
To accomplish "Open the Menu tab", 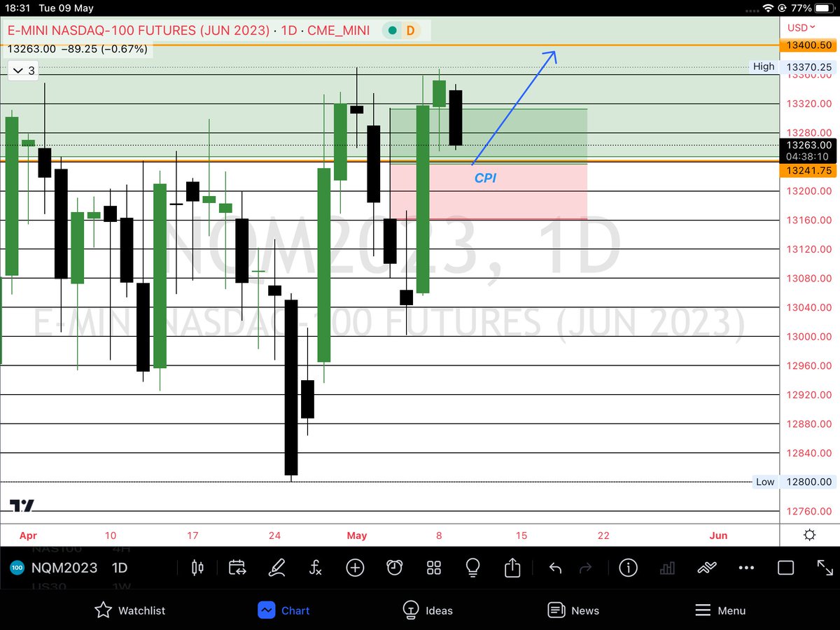I will 720,610.
